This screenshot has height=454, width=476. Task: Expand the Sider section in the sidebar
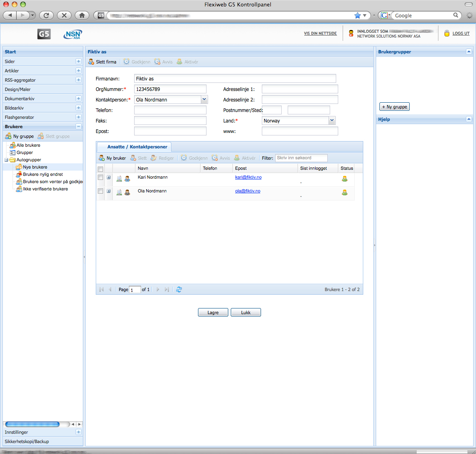click(78, 61)
